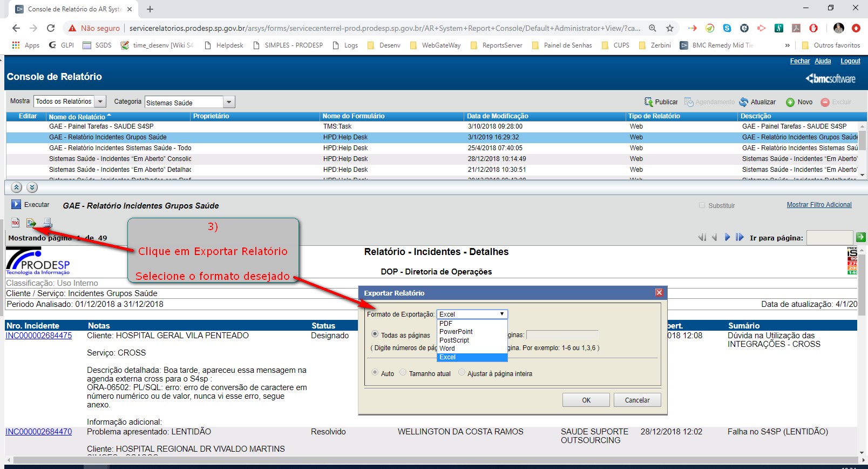This screenshot has width=868, height=469.
Task: Click the table of contents icon
Action: 15,223
